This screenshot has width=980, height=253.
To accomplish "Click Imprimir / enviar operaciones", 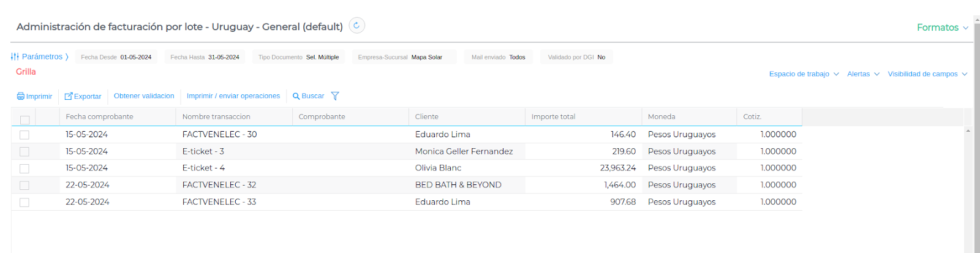I will (x=233, y=96).
